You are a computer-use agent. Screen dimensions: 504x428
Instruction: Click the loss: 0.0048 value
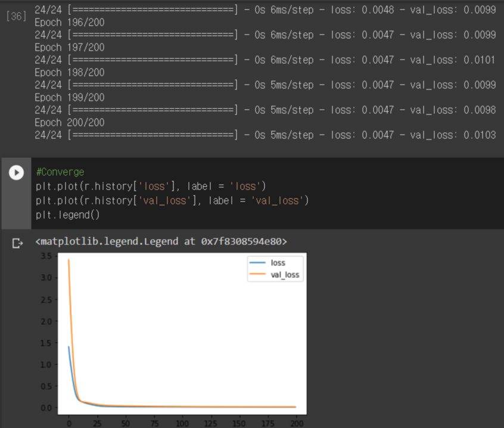coord(362,10)
